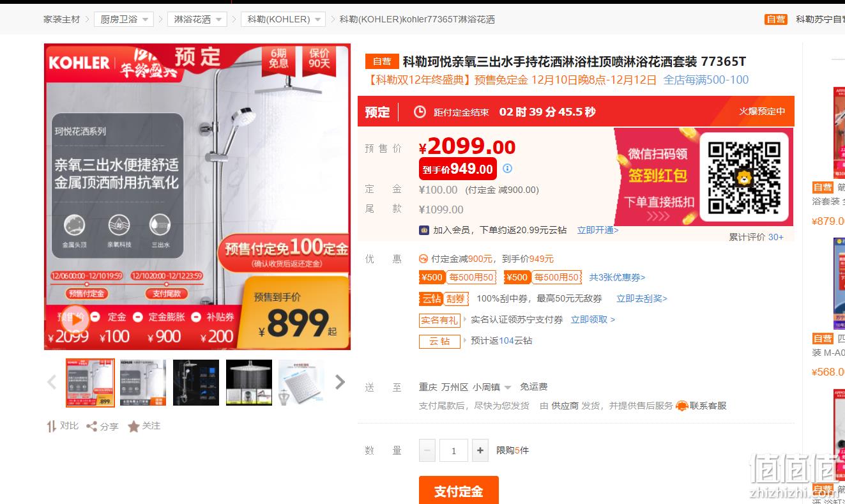The width and height of the screenshot is (845, 504).
Task: Click the 立即开通 membership link
Action: 598,230
